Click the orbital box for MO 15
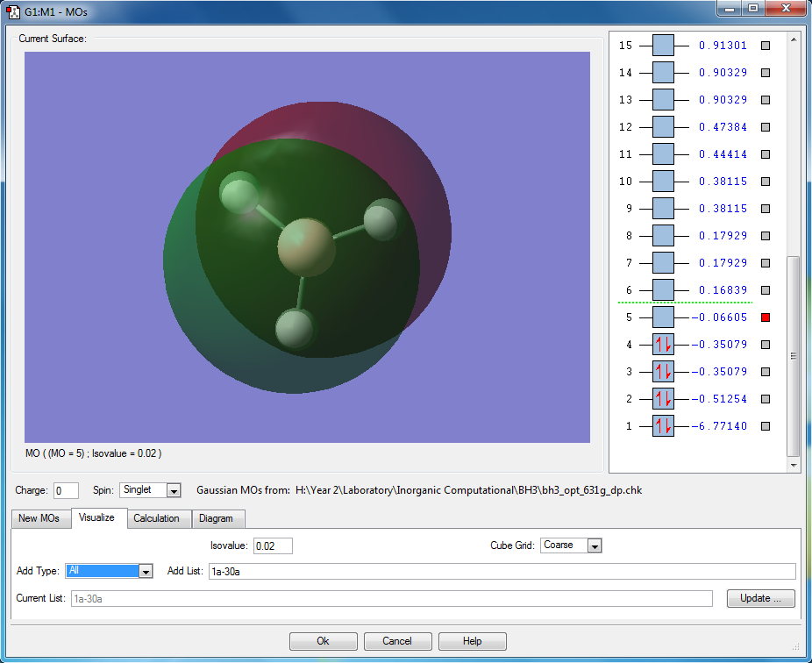 pos(663,46)
